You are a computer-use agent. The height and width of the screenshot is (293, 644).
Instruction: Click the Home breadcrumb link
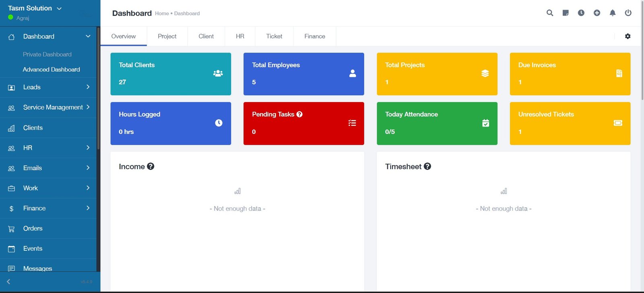tap(162, 13)
